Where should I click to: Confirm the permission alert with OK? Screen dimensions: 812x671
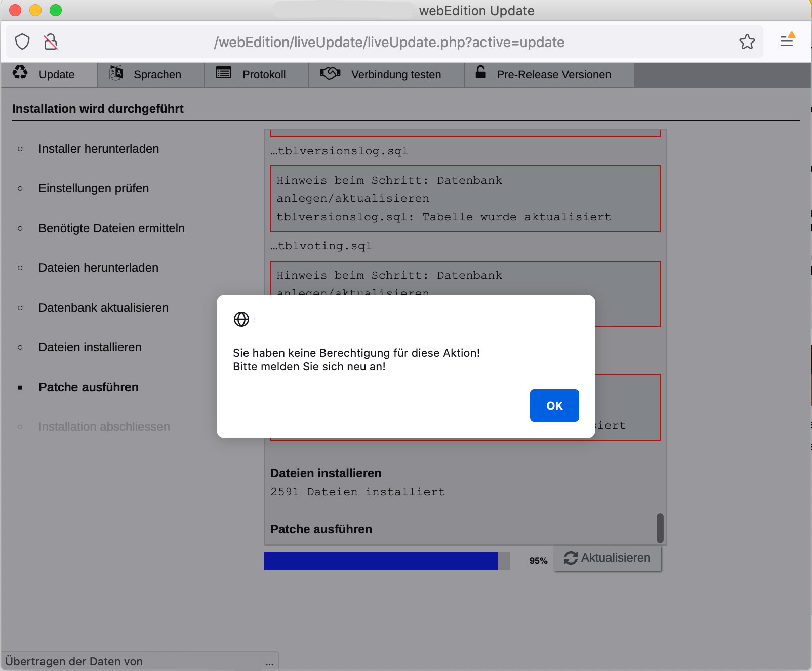pyautogui.click(x=554, y=405)
